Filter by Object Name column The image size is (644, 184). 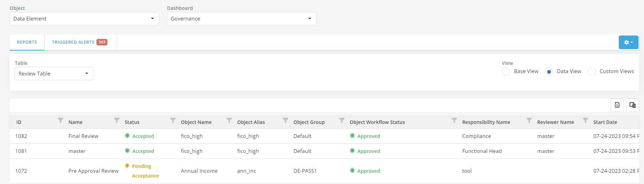pyautogui.click(x=229, y=121)
